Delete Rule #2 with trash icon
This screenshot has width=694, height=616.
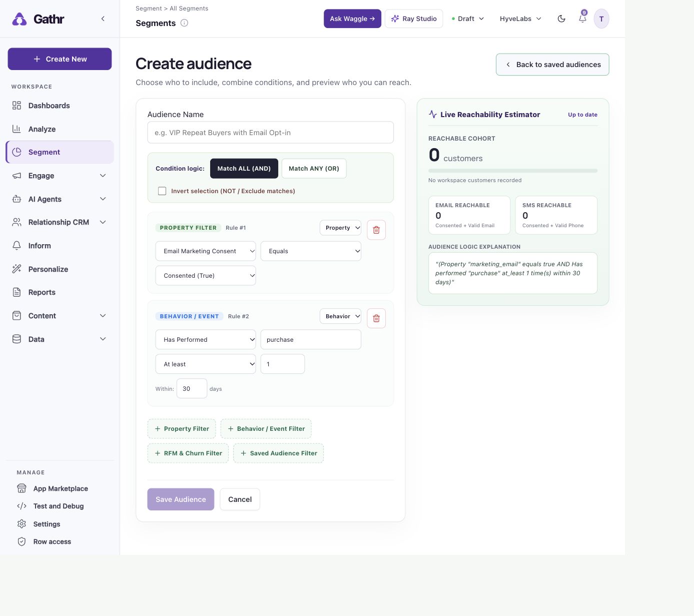[376, 318]
